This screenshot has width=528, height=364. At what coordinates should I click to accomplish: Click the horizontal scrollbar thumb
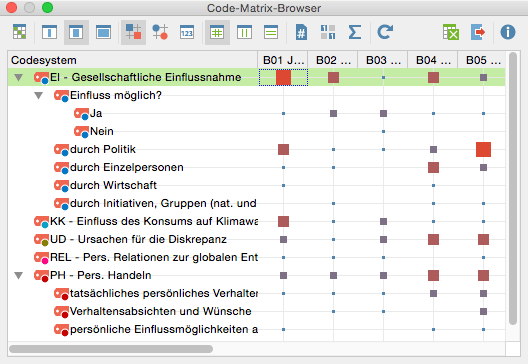tap(111, 349)
